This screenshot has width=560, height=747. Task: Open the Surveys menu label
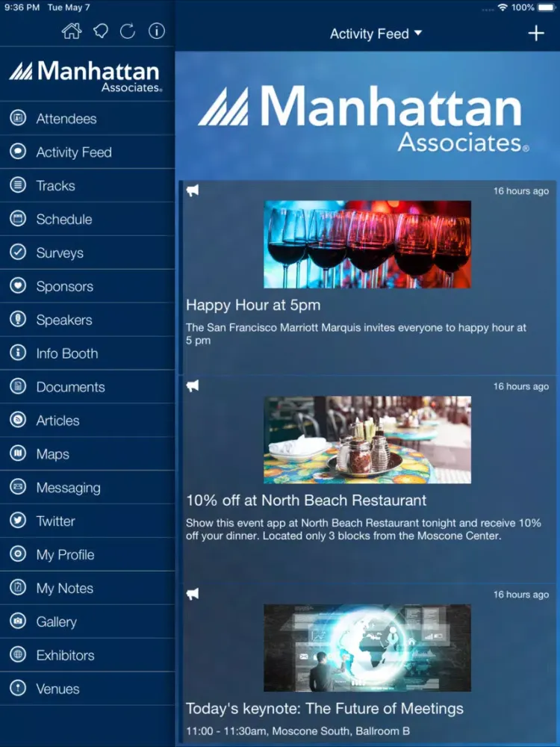coord(60,252)
